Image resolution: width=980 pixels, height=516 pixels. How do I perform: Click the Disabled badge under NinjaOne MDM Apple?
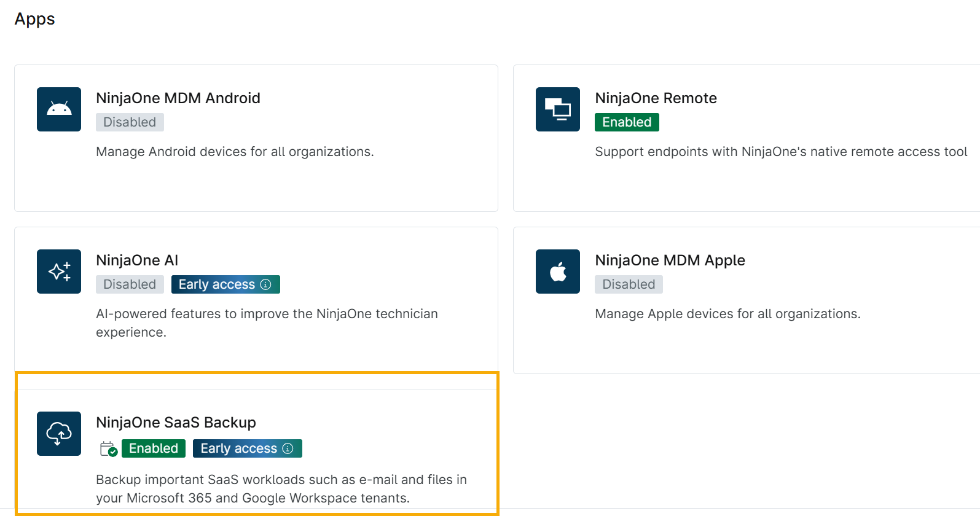coord(629,284)
